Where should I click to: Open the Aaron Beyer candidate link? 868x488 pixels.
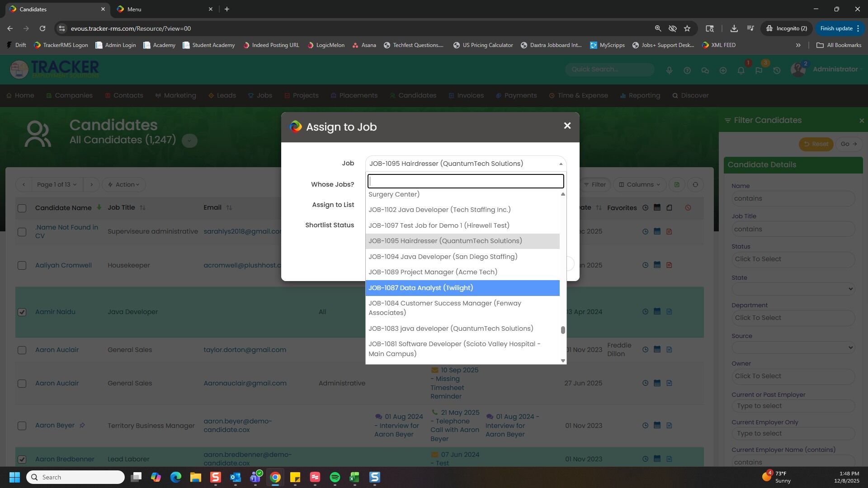(55, 425)
